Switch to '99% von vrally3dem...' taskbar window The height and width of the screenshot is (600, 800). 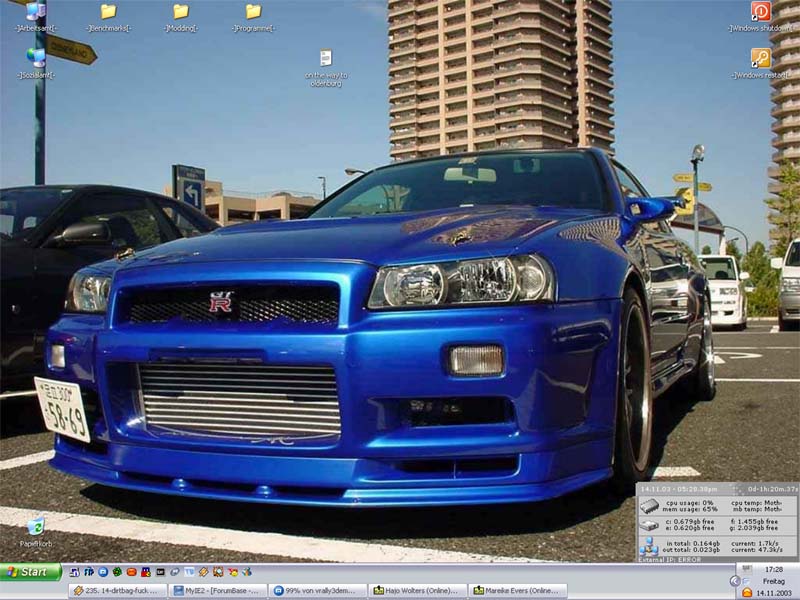(x=318, y=591)
